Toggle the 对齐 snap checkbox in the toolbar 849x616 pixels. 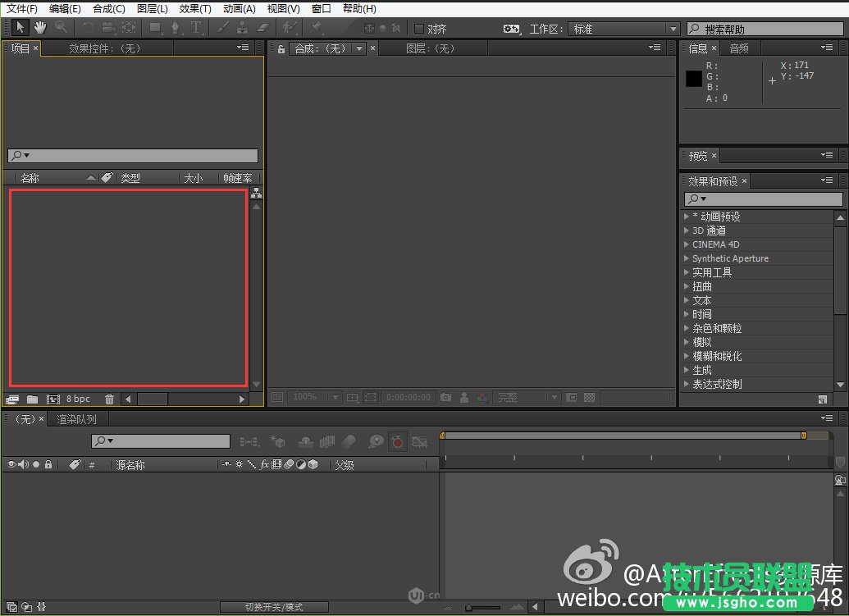(x=421, y=28)
